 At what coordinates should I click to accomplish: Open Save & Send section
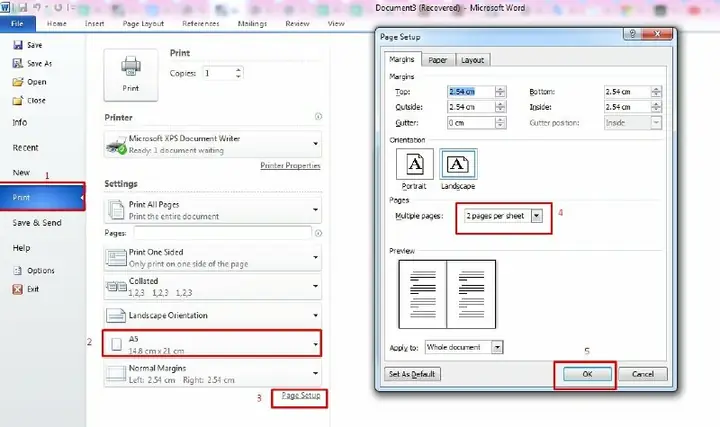[37, 223]
